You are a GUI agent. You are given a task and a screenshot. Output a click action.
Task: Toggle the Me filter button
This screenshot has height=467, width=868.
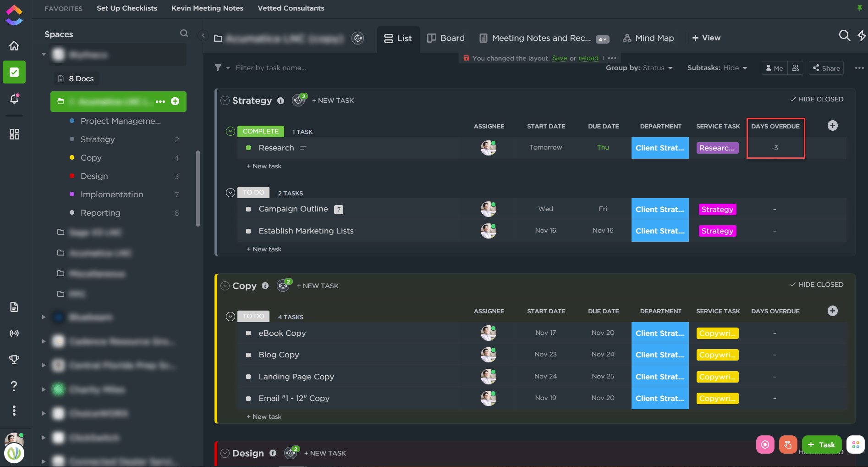775,68
